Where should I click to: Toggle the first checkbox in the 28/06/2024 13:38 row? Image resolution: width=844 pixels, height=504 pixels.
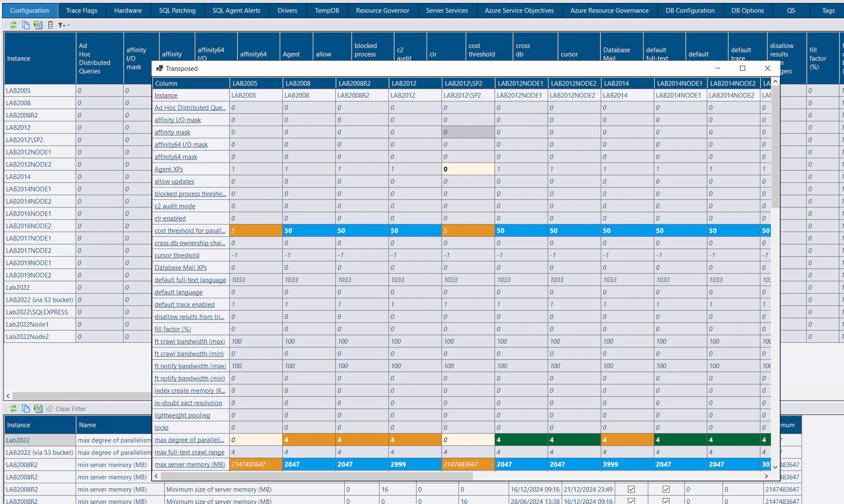pos(631,501)
